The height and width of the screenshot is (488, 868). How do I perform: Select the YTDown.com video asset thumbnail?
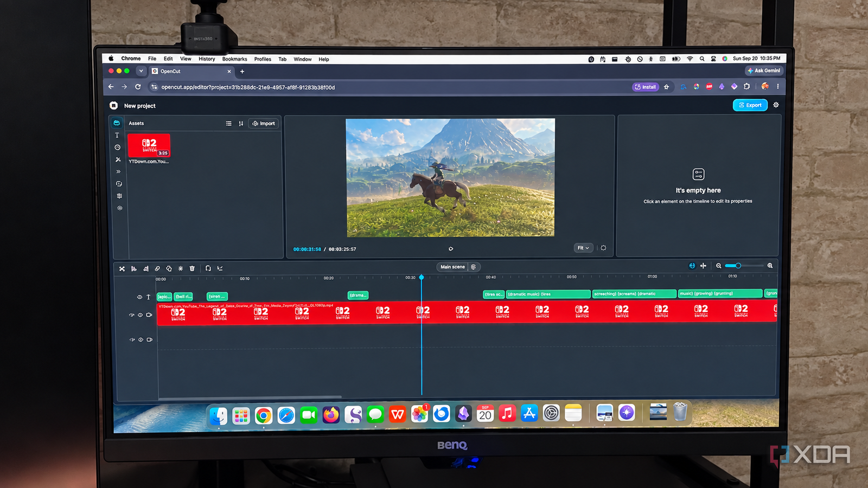tap(149, 145)
